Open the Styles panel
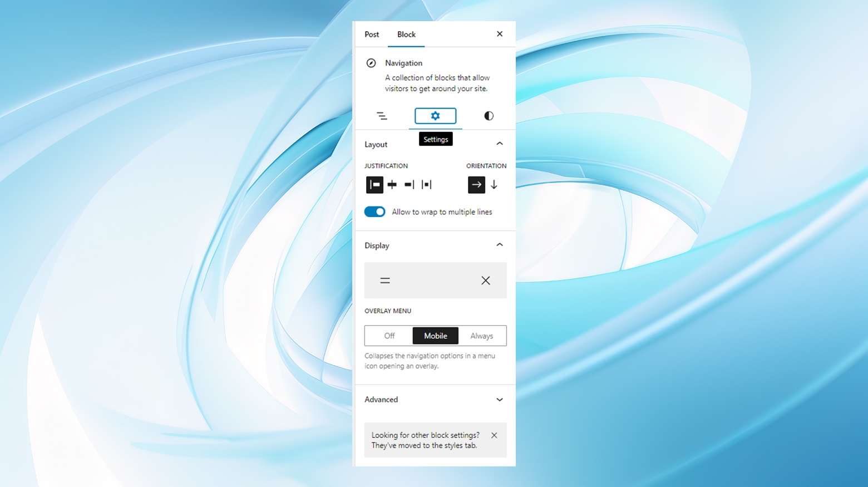This screenshot has height=487, width=868. click(489, 116)
